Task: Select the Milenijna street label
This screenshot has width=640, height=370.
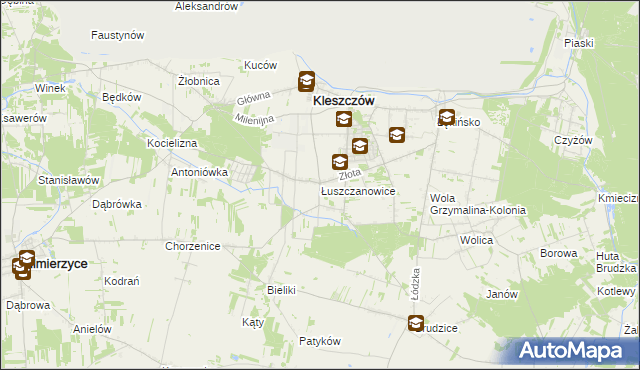Action: pyautogui.click(x=254, y=120)
